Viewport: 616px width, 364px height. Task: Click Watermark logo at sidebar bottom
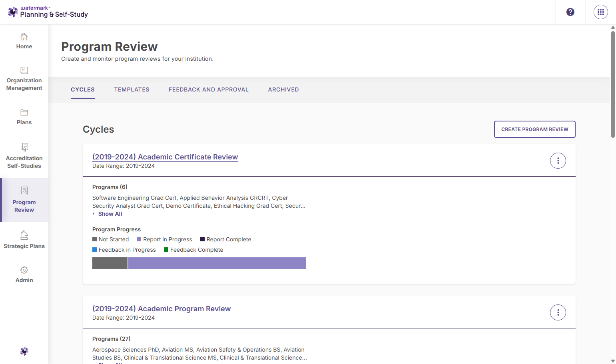click(x=24, y=351)
